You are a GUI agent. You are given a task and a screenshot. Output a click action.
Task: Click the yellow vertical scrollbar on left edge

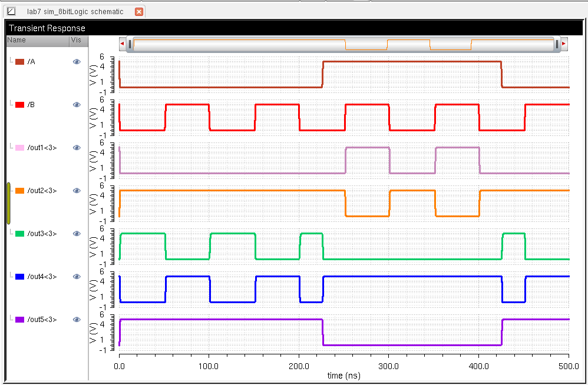coord(8,203)
